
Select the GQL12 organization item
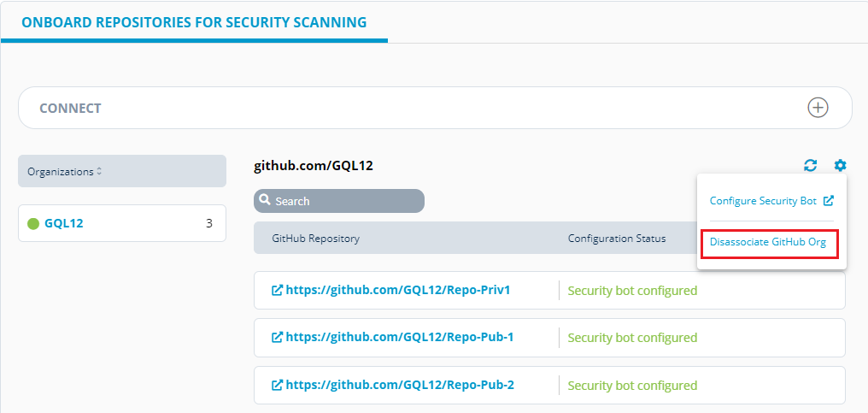click(122, 223)
